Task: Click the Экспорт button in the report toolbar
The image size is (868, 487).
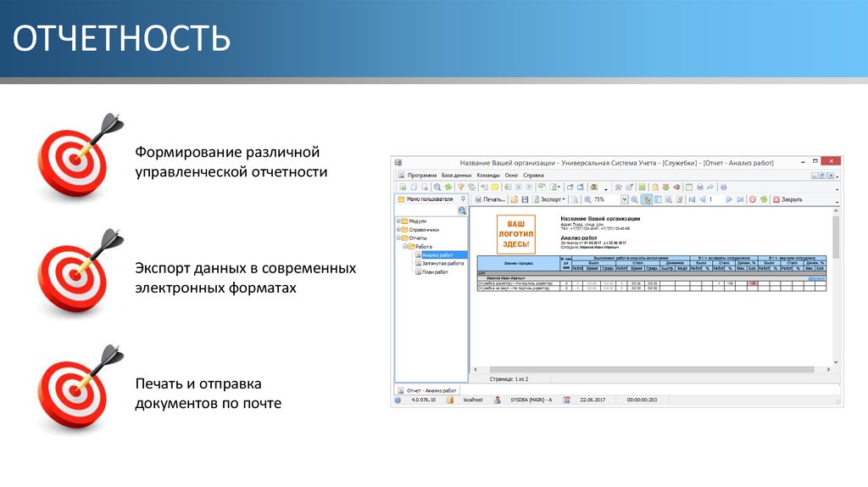Action: pyautogui.click(x=549, y=199)
